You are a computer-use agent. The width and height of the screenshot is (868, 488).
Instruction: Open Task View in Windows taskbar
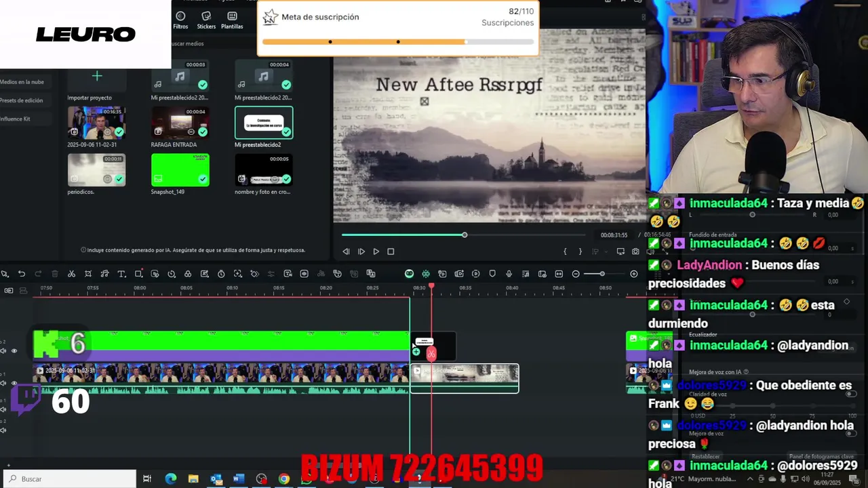[147, 479]
